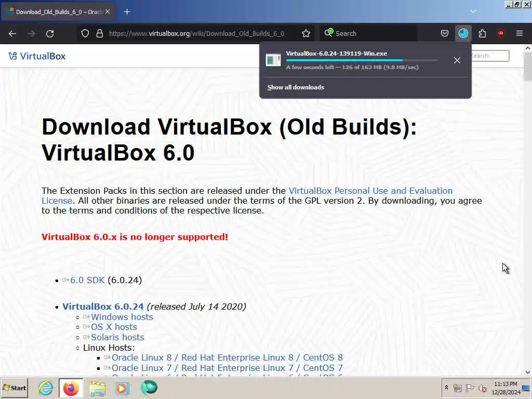Focus the browser Search box
The height and width of the screenshot is (399, 532).
coord(368,33)
